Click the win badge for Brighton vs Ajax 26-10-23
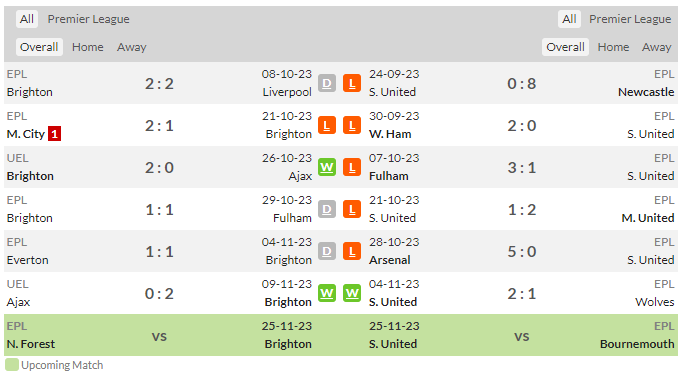The height and width of the screenshot is (391, 679). coord(327,167)
